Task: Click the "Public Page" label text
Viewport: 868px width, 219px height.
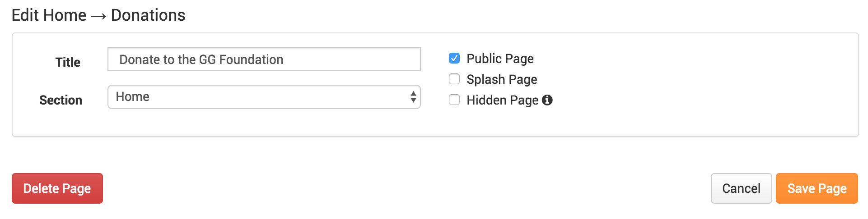Action: point(500,59)
